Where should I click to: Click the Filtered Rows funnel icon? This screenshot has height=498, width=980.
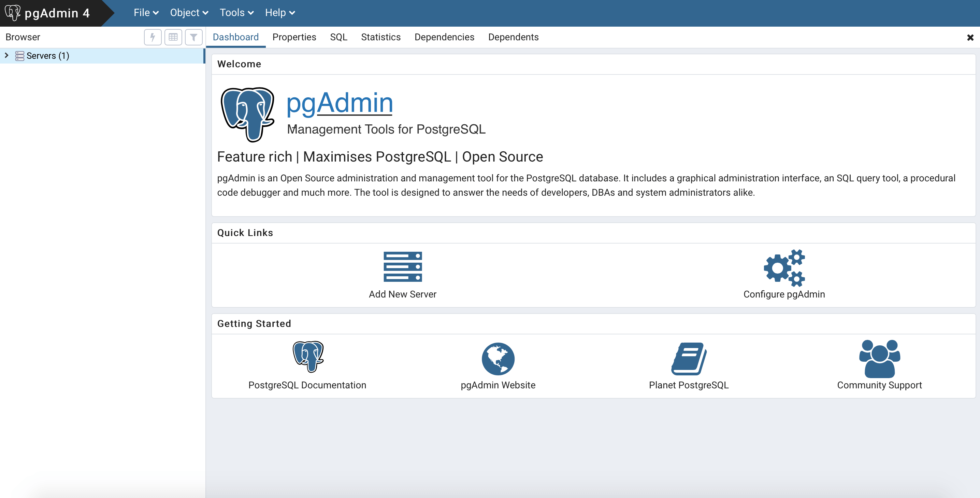coord(193,37)
